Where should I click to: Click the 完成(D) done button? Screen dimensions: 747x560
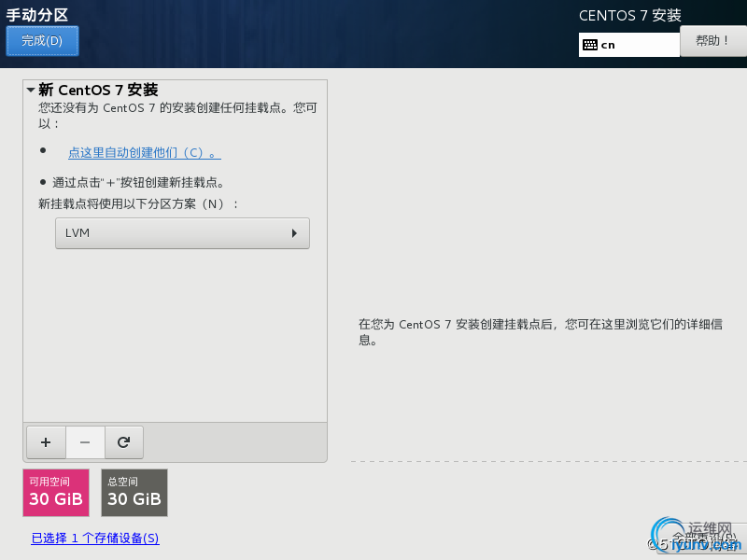click(42, 41)
